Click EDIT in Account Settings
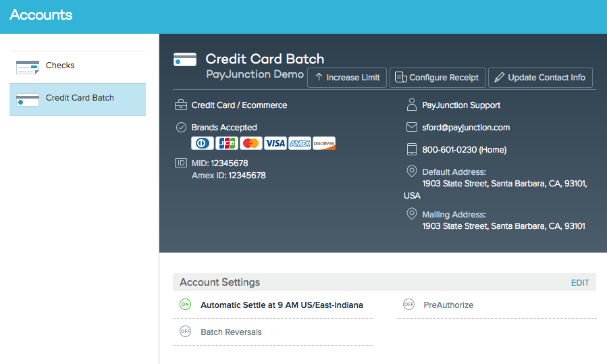Screen dimensions: 607x364 tap(580, 283)
